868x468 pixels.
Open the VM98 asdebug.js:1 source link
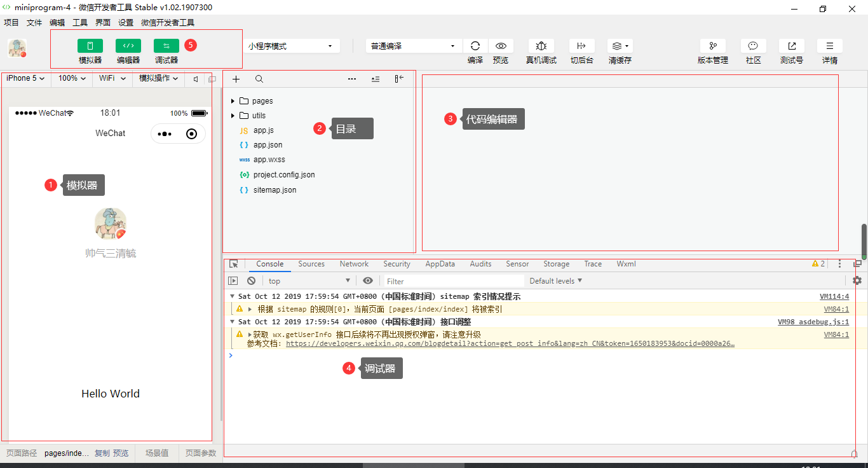coord(813,322)
